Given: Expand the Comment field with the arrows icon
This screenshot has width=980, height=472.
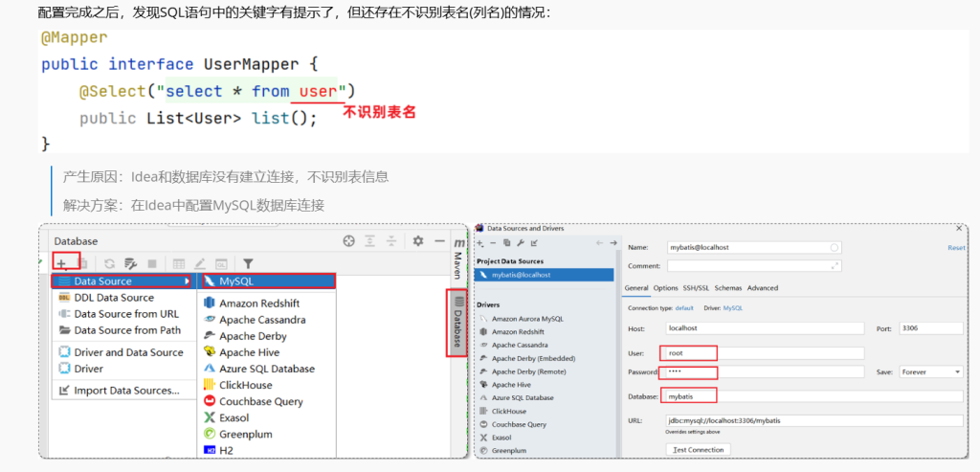Looking at the screenshot, I should [x=834, y=266].
